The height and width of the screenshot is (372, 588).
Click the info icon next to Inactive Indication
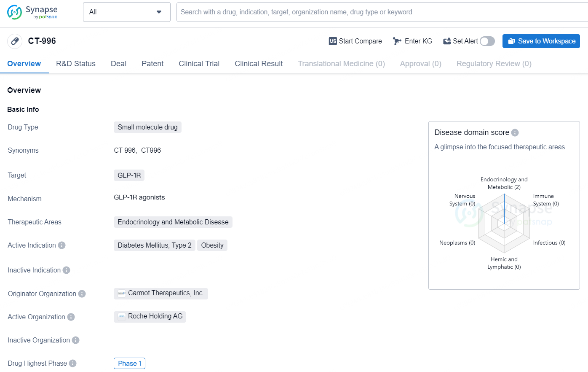[67, 270]
